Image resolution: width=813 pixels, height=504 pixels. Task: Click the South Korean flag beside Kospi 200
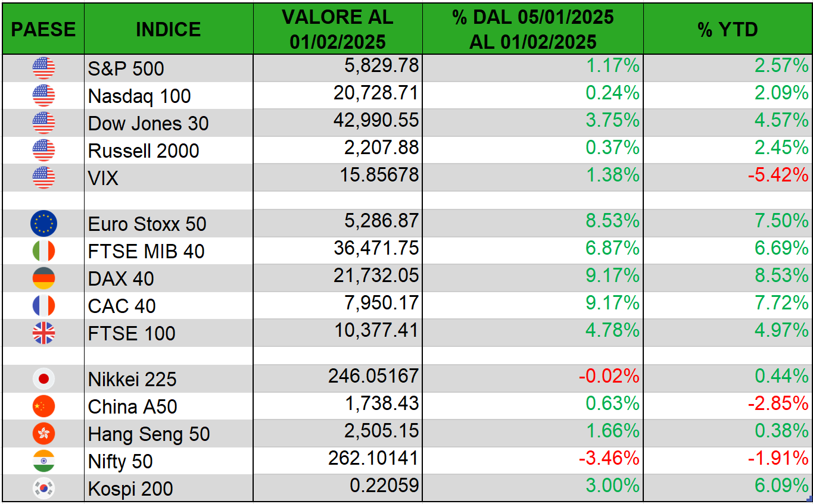point(43,489)
